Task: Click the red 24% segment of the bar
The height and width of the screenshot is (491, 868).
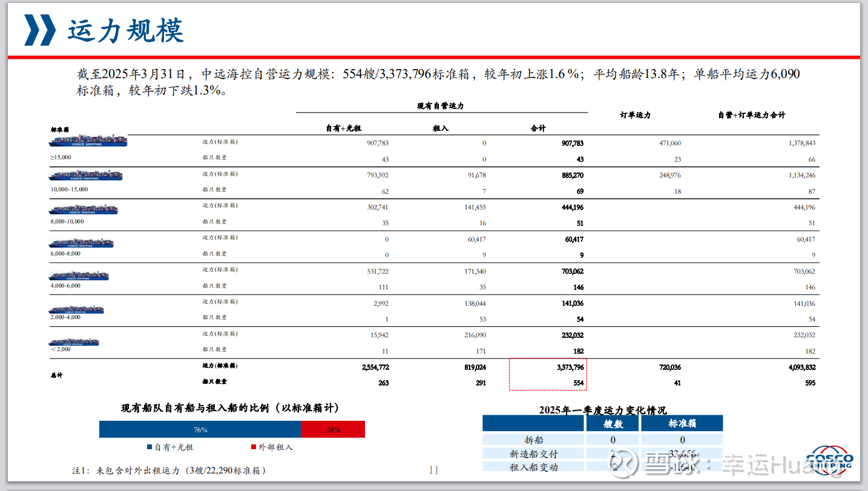Action: pos(333,430)
